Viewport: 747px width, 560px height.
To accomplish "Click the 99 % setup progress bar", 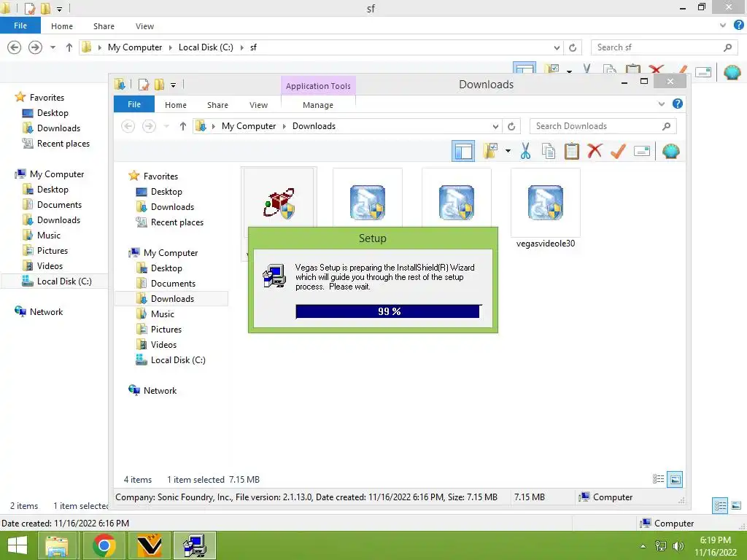I will point(389,311).
